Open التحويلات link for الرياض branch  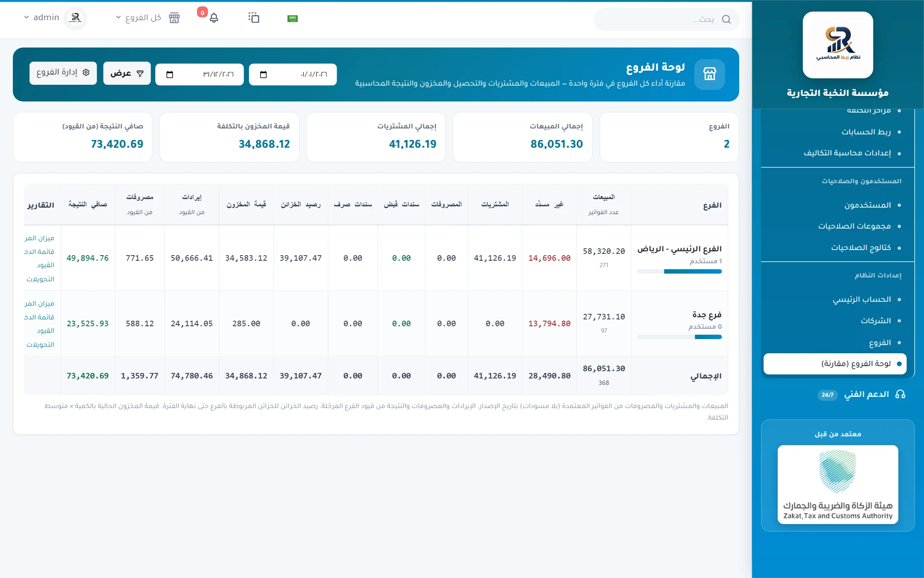(x=40, y=279)
